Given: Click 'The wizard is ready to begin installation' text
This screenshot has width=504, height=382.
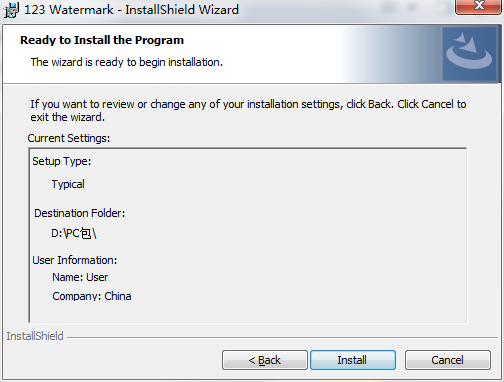Looking at the screenshot, I should tap(127, 62).
